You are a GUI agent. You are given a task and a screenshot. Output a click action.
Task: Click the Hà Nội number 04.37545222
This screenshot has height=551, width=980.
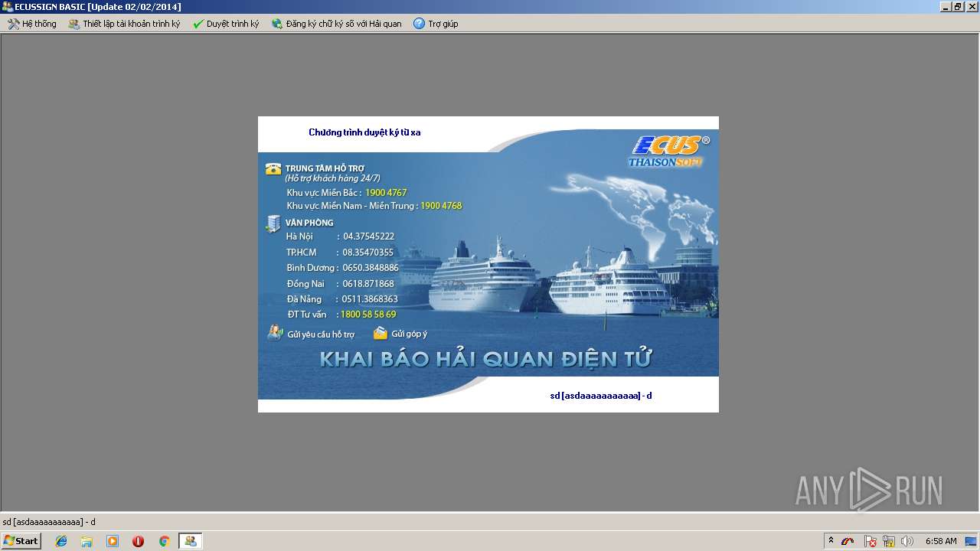(368, 236)
